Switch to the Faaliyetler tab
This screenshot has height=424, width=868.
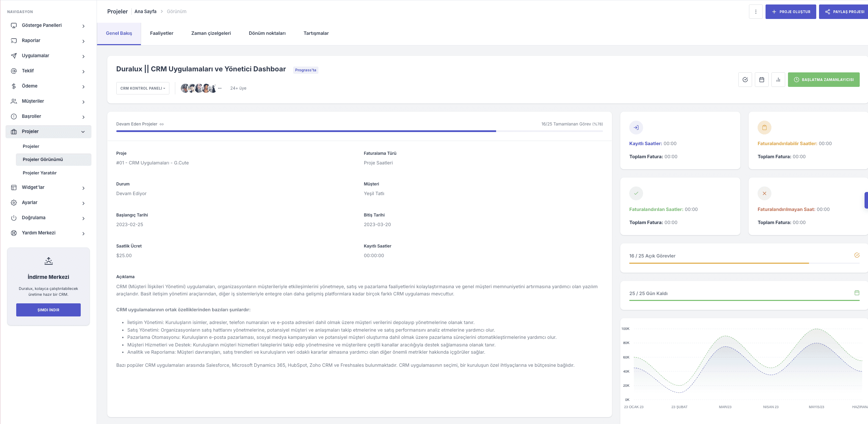(x=161, y=33)
